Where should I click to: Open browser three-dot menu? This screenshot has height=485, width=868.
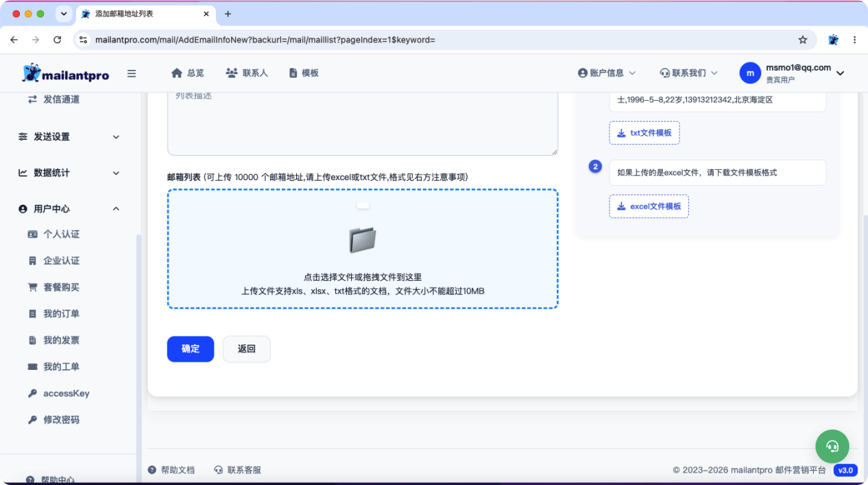coord(855,40)
